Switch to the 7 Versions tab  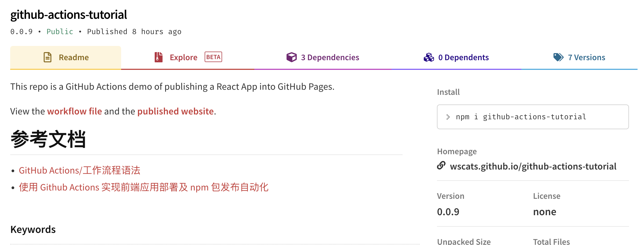[579, 57]
